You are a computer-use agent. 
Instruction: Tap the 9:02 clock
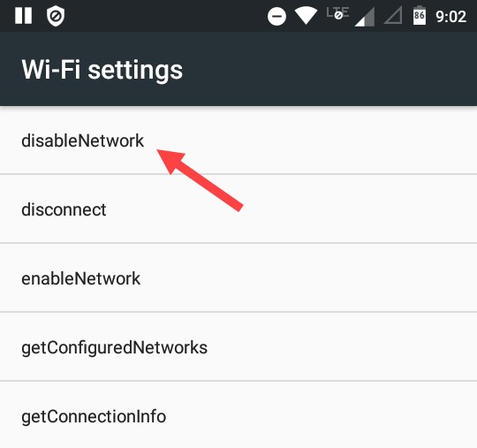[x=450, y=17]
